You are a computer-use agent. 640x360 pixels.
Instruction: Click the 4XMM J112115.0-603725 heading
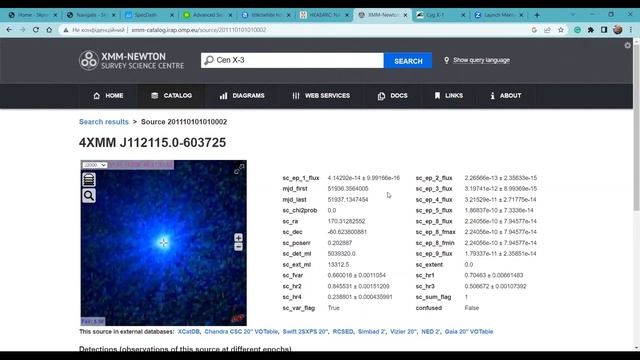tap(152, 142)
